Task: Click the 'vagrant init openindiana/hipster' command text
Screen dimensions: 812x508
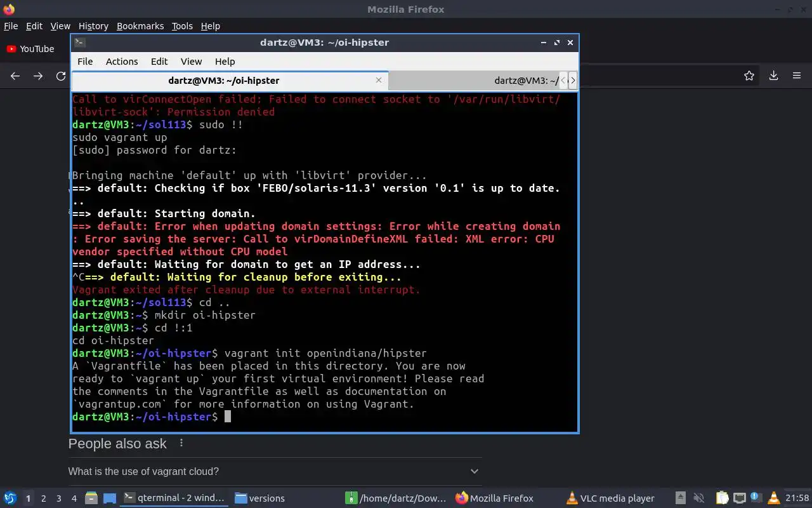Action: 325,353
